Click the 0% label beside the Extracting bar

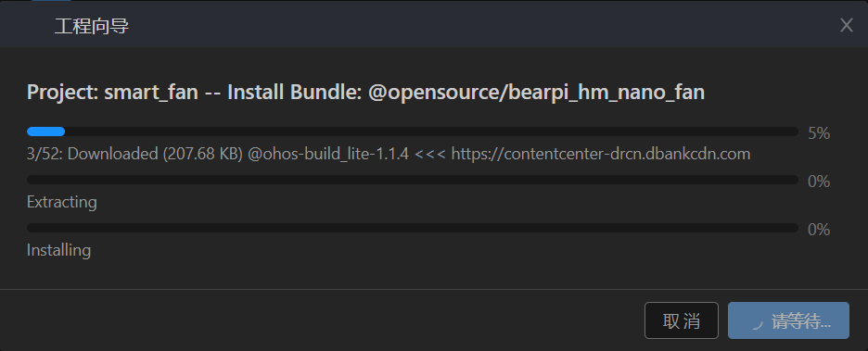point(819,182)
